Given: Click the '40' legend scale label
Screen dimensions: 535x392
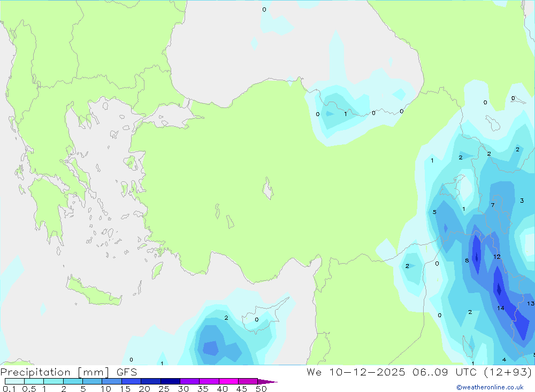Looking at the screenshot, I should pyautogui.click(x=222, y=389).
